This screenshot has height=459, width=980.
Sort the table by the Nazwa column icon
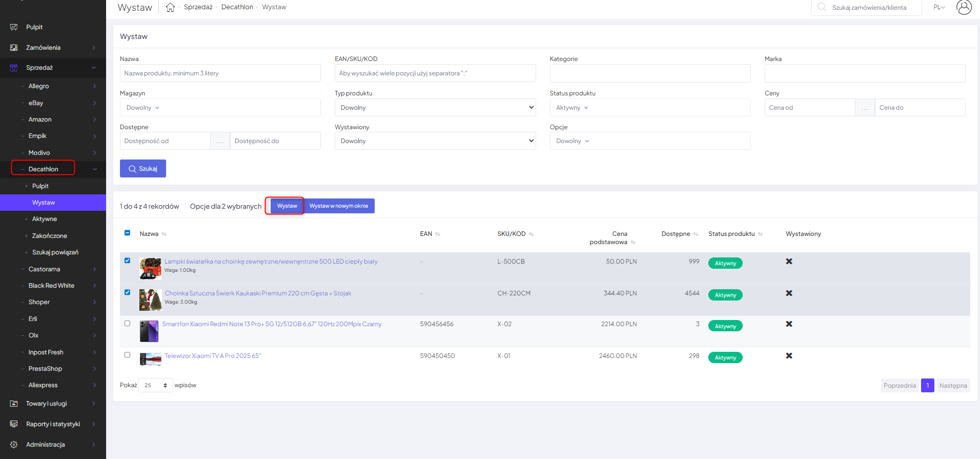[164, 234]
